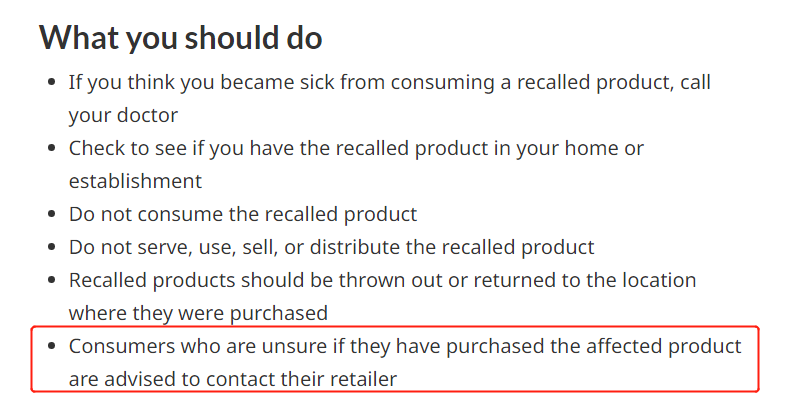The height and width of the screenshot is (407, 797).
Task: Click the line starting "Check to see if"
Action: (x=356, y=149)
